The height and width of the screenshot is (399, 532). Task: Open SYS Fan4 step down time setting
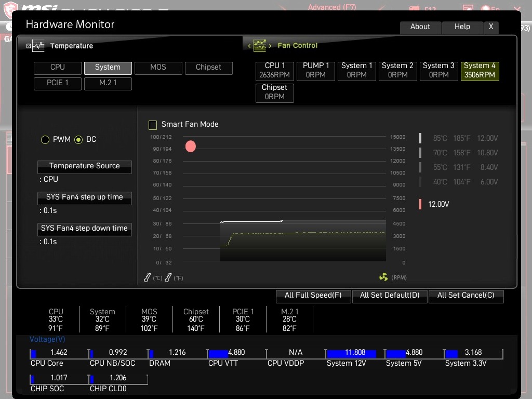pos(84,229)
